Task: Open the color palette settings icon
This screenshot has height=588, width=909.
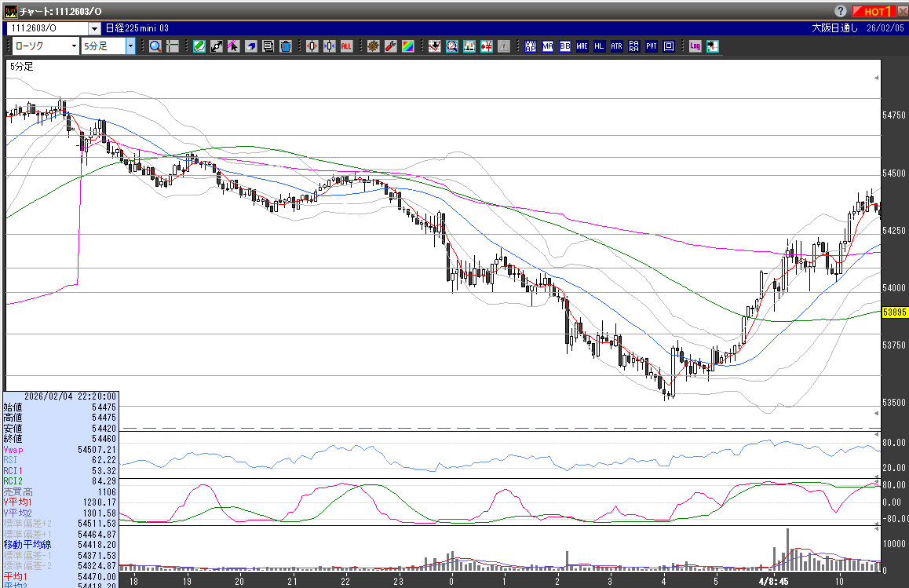Action: click(x=407, y=46)
